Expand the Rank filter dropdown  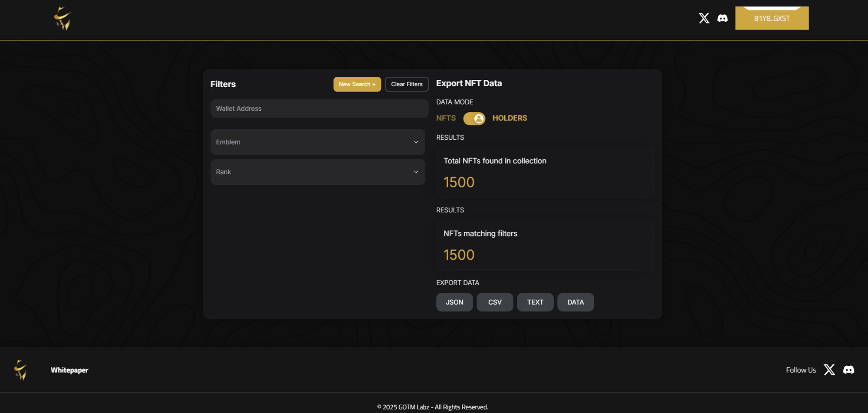(x=318, y=172)
